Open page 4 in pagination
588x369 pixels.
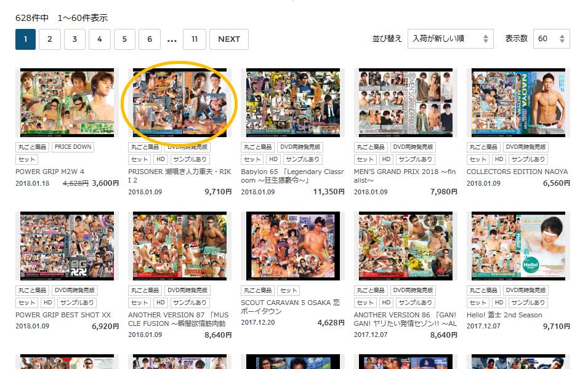coord(99,39)
